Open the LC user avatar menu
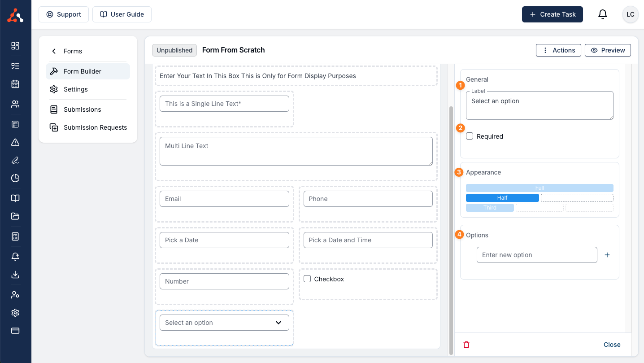The image size is (644, 363). click(x=630, y=14)
